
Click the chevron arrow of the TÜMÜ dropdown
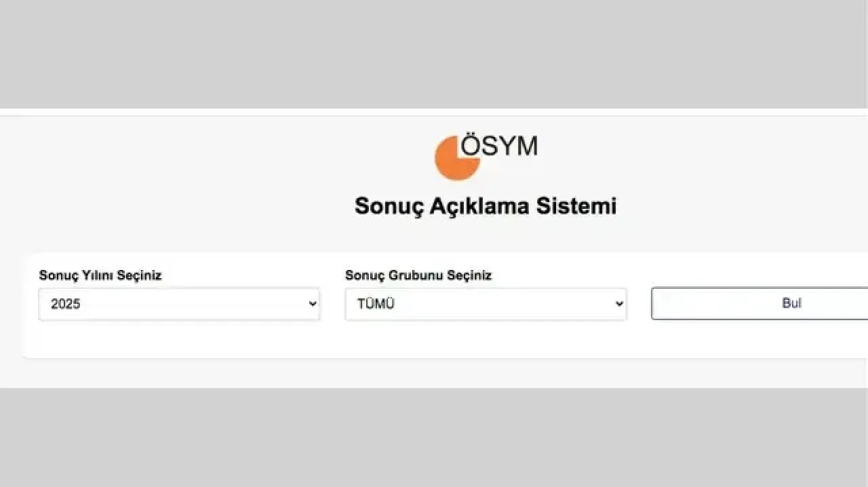click(619, 304)
